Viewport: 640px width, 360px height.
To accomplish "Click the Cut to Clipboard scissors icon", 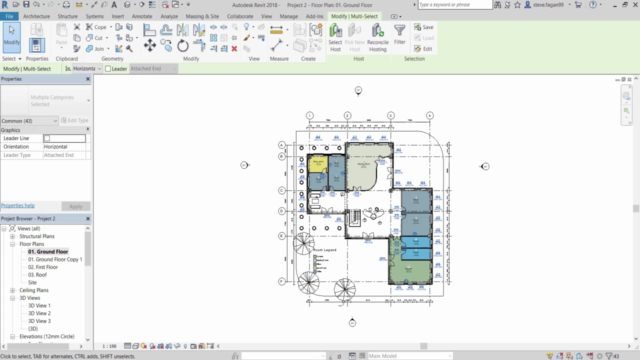I will click(77, 27).
